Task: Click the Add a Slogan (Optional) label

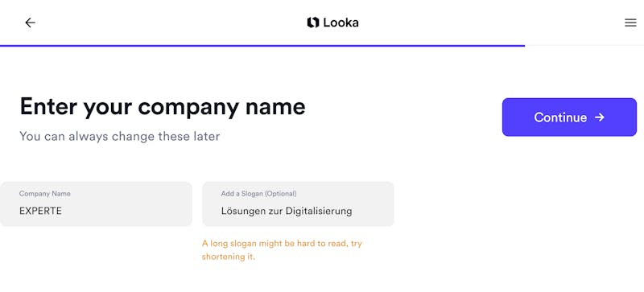Action: [x=258, y=193]
